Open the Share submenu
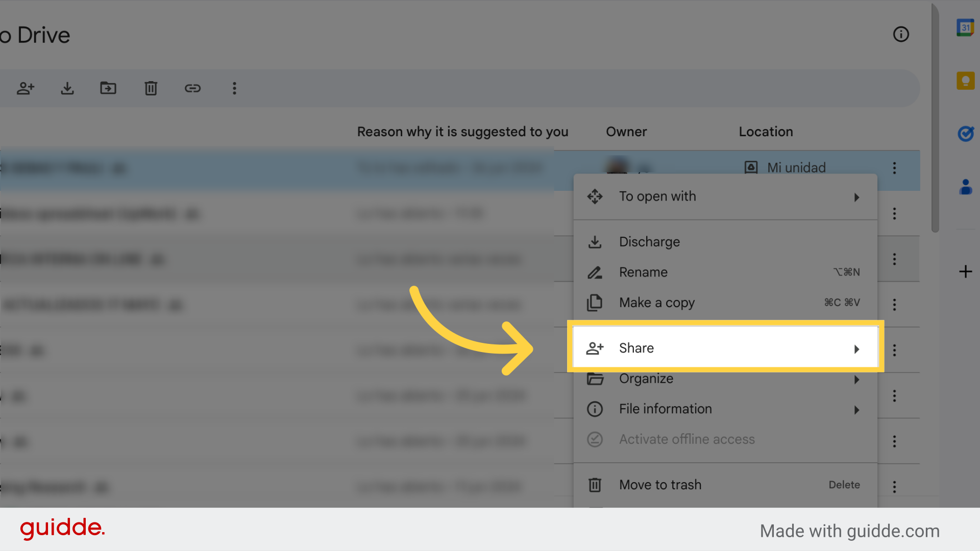980x551 pixels. pyautogui.click(x=725, y=348)
